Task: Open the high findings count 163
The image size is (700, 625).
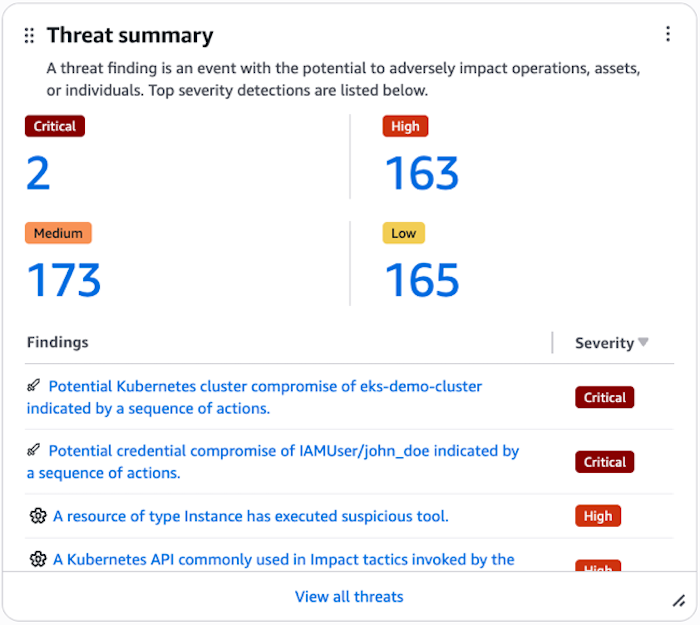Action: [421, 174]
